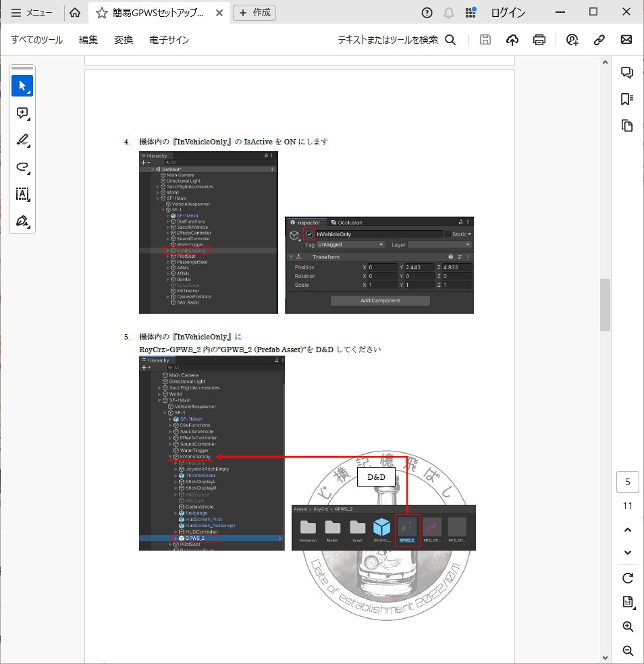Click the search magnifier icon

[x=450, y=40]
